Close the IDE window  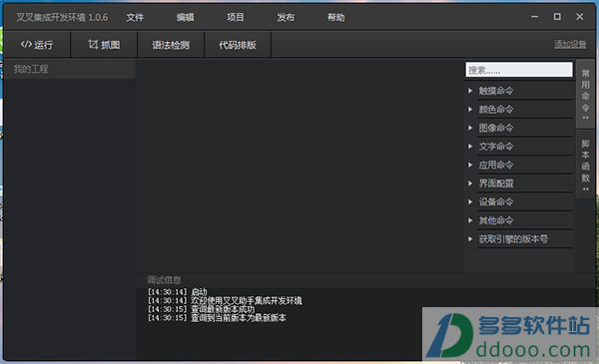click(x=579, y=17)
